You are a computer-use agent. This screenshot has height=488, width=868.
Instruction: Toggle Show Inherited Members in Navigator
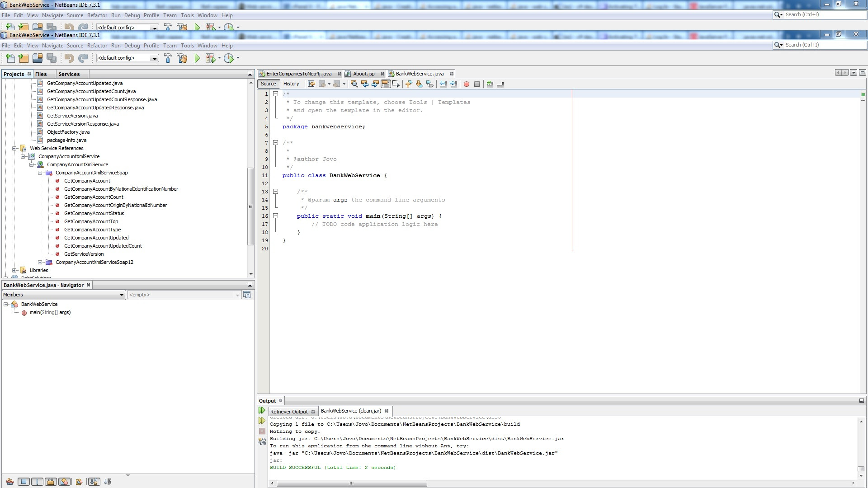coord(10,482)
